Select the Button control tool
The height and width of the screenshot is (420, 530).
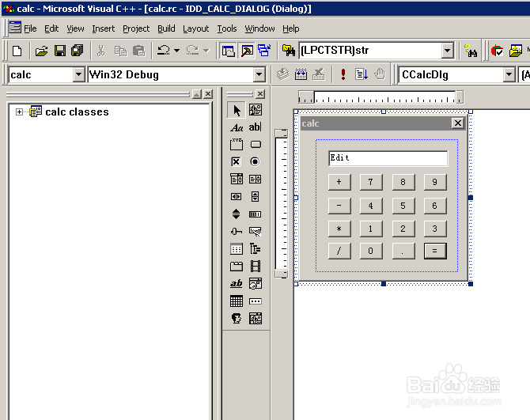(x=256, y=145)
